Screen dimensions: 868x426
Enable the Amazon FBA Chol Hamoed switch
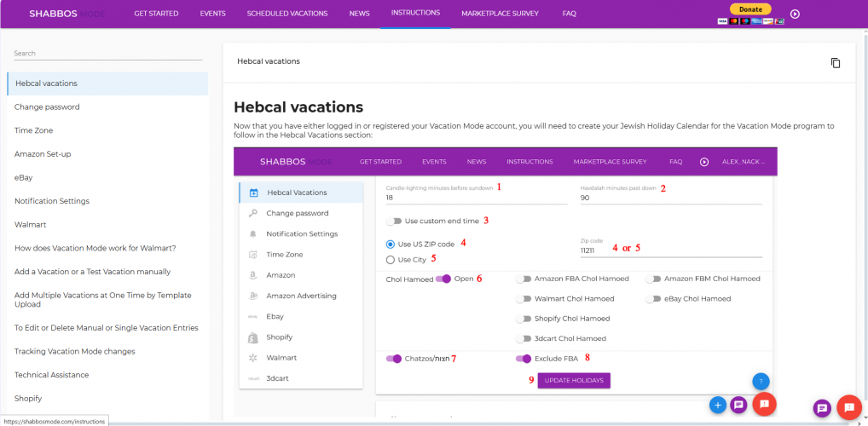click(x=524, y=279)
